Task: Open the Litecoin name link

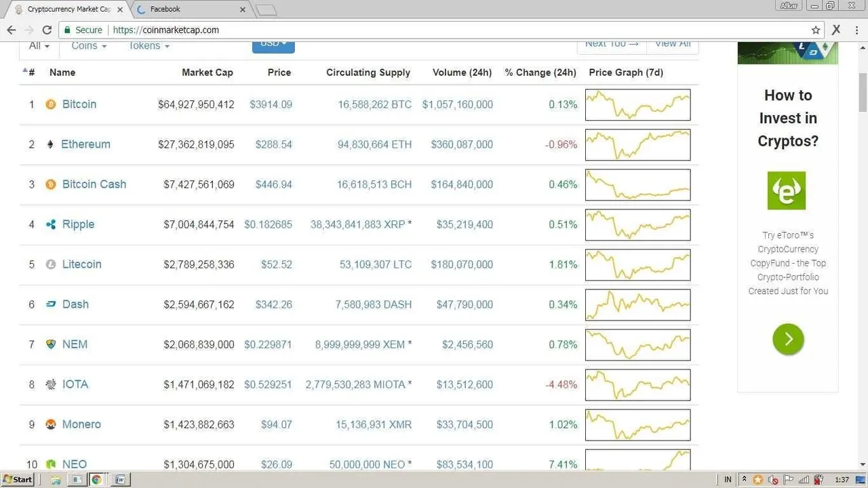Action: coord(82,264)
